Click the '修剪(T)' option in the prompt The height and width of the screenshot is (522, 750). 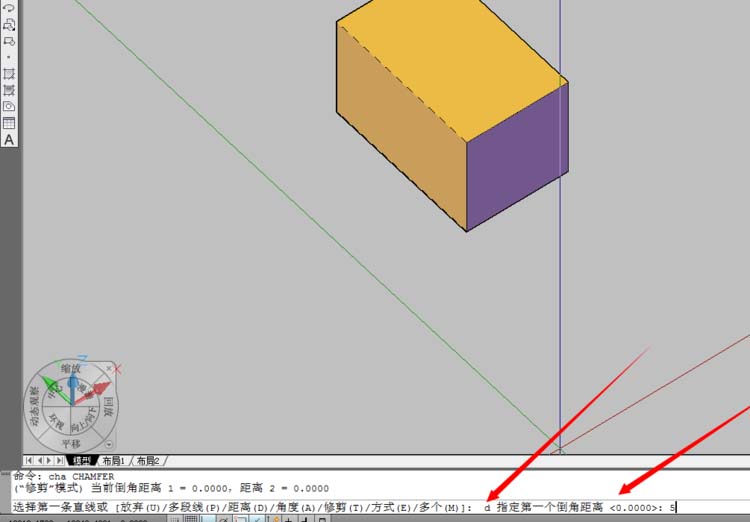pos(343,507)
